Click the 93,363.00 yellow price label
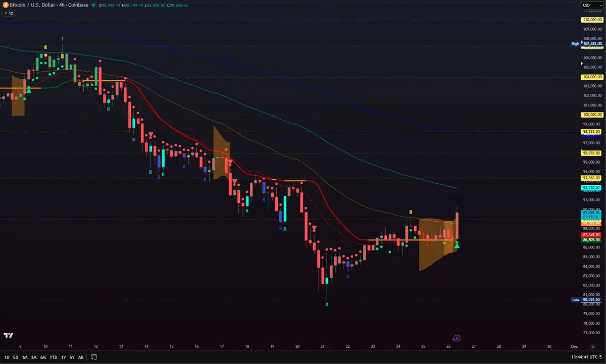The height and width of the screenshot is (364, 606). point(590,178)
